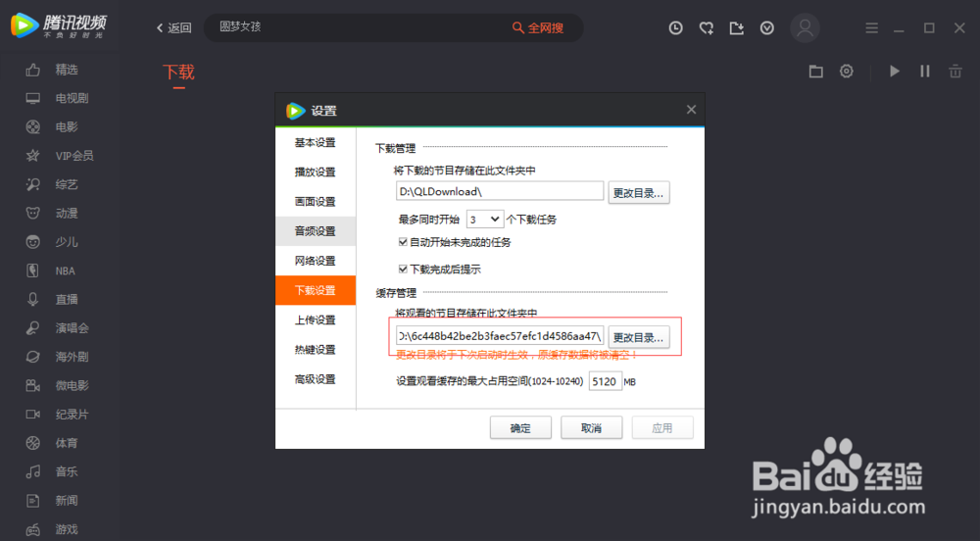Click 更改目录 for cache folder

(x=639, y=337)
